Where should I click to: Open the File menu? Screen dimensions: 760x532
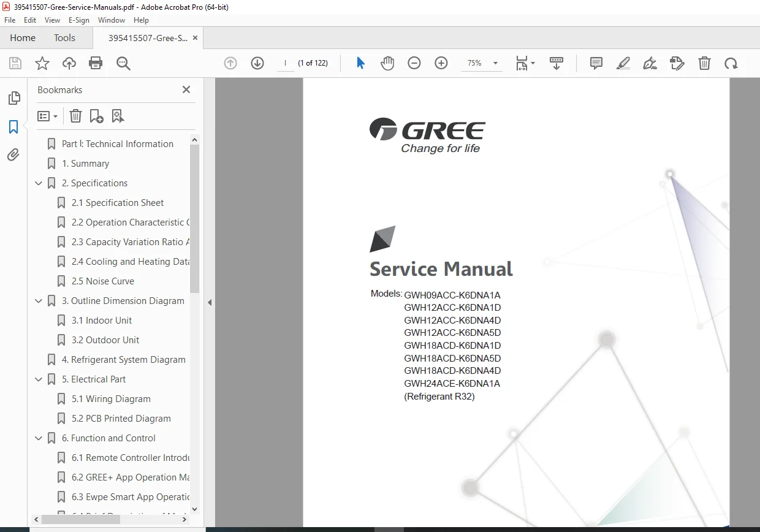[10, 20]
